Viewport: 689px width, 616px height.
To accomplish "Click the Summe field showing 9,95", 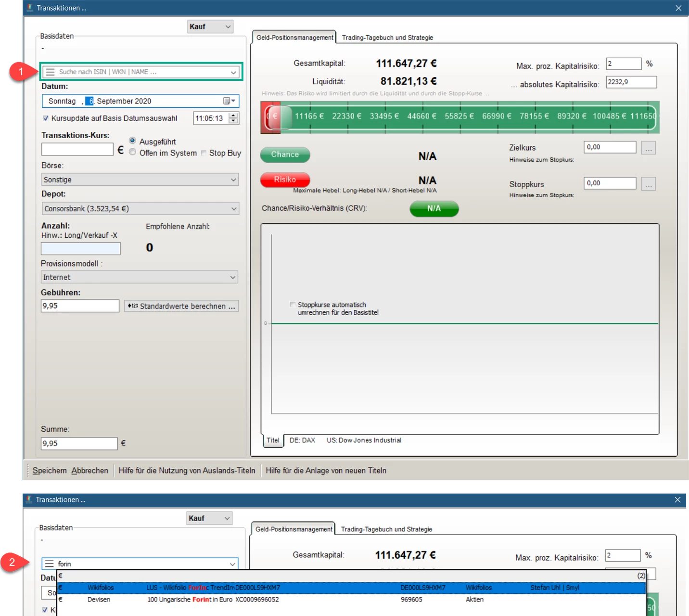I will [79, 444].
